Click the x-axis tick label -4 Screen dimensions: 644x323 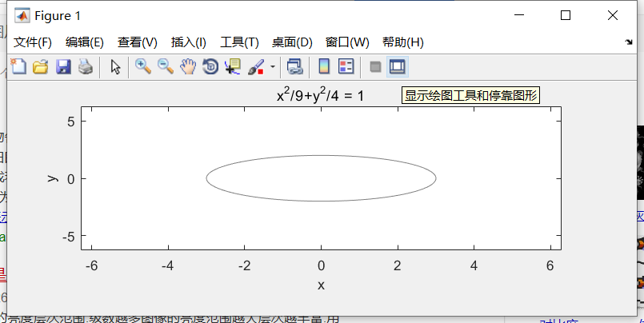click(x=167, y=265)
